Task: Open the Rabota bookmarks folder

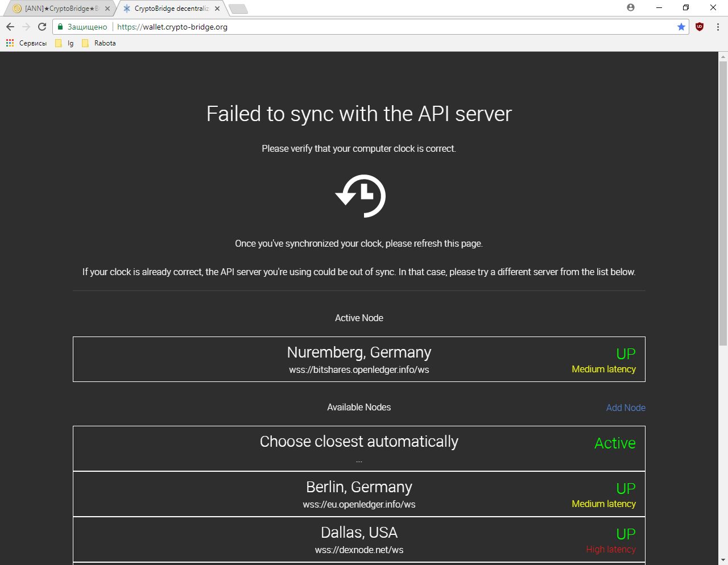Action: click(x=98, y=43)
